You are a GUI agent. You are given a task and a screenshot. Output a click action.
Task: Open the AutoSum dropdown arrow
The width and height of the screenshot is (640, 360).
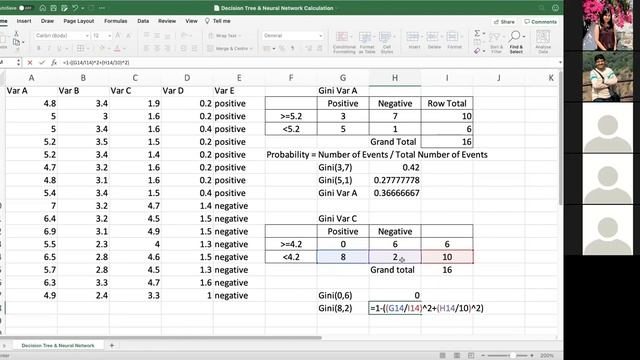484,33
